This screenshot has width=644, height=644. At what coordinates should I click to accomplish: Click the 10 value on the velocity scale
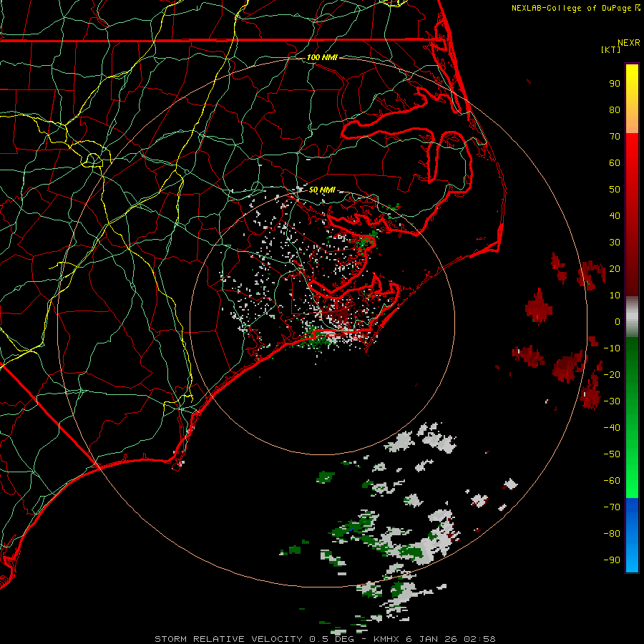point(615,296)
